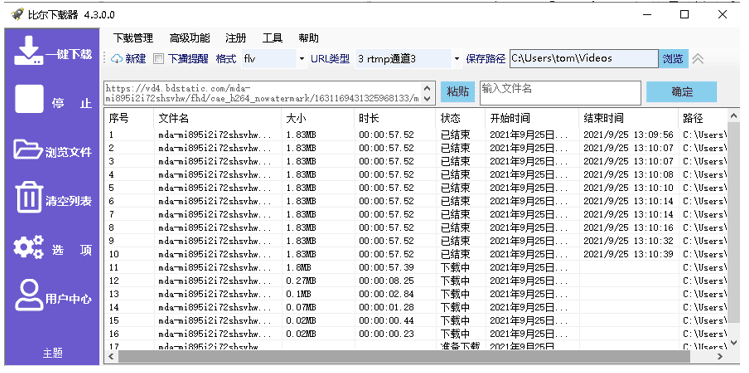Open the 格式 flv format dropdown
Image resolution: width=749 pixels, height=373 pixels.
tap(301, 59)
